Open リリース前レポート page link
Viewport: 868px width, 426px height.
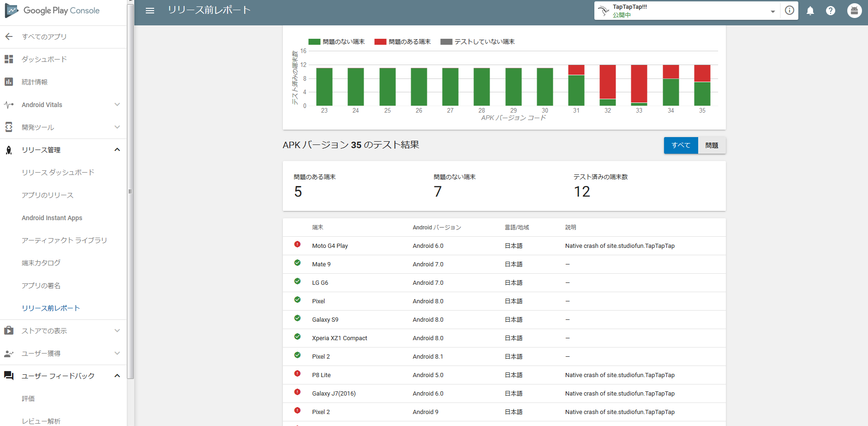(x=51, y=308)
